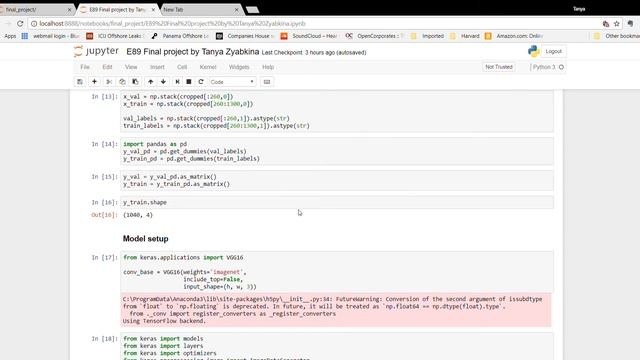Click the Model setup heading

pos(145,239)
